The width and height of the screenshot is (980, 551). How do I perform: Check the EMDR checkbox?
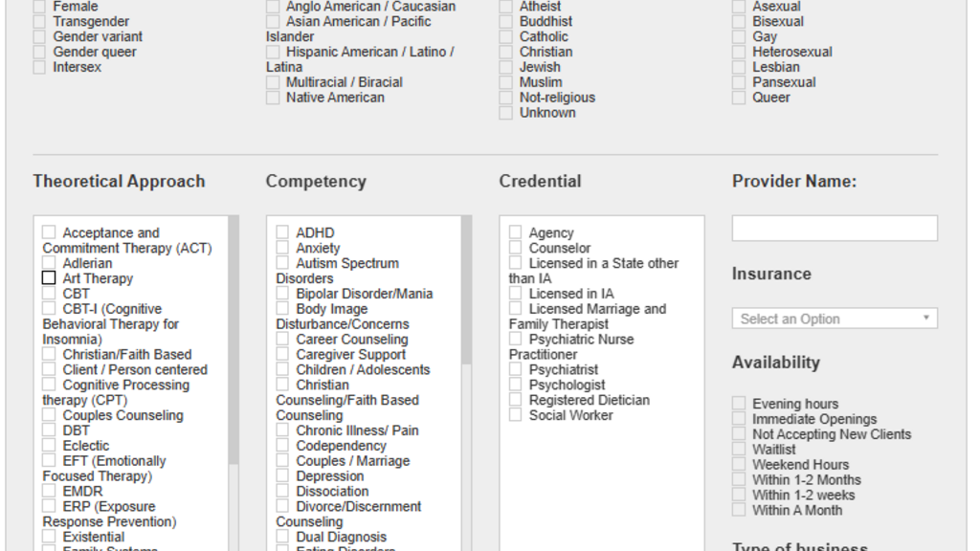click(49, 491)
